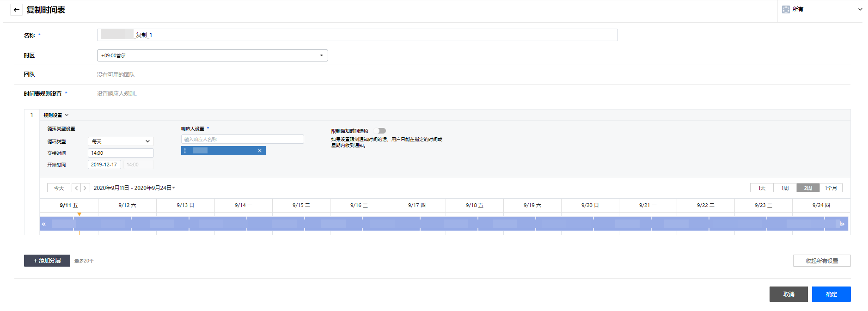The image size is (868, 311).
Task: Click the right double-arrow on the timeline bar
Action: 842,224
